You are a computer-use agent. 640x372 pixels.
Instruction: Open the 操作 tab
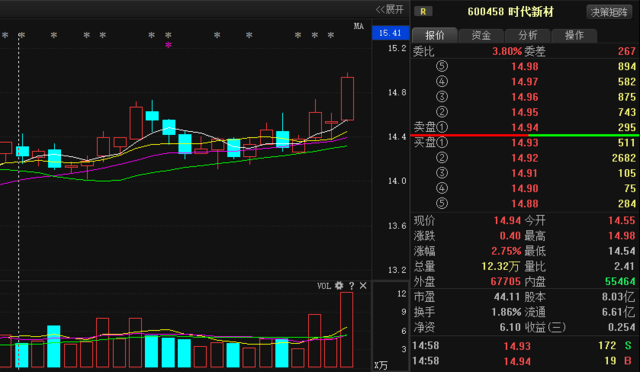click(x=574, y=36)
